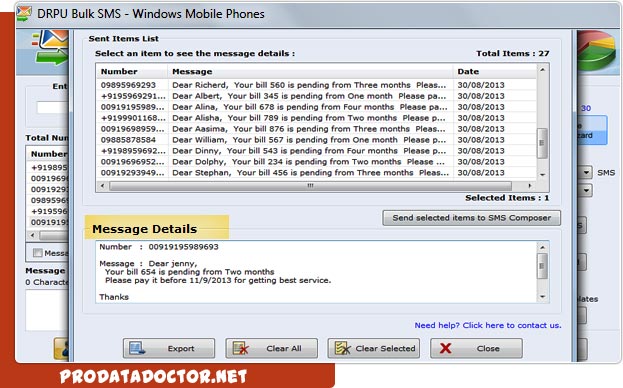The height and width of the screenshot is (388, 623).
Task: Click the sent list's vertical scroll up arrow
Action: click(542, 70)
